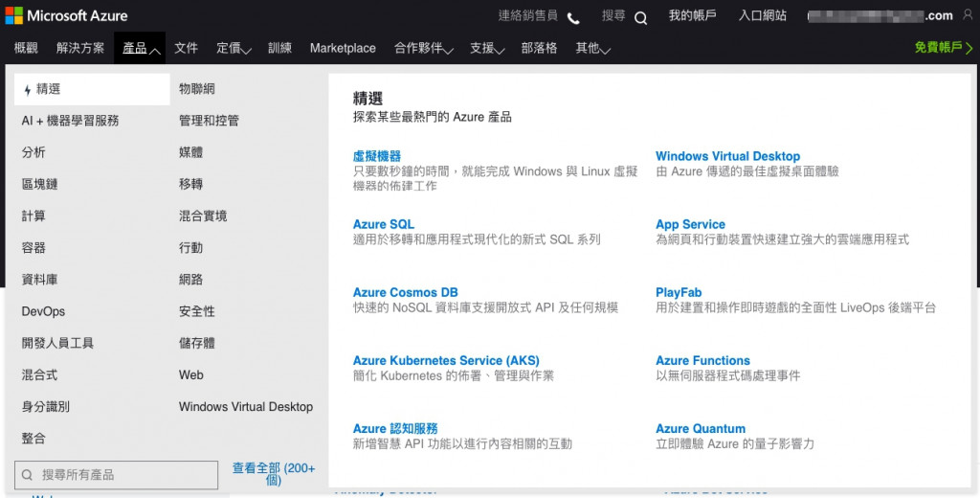The width and height of the screenshot is (980, 498).
Task: Open the Azure 認知服務 product link
Action: pos(395,429)
